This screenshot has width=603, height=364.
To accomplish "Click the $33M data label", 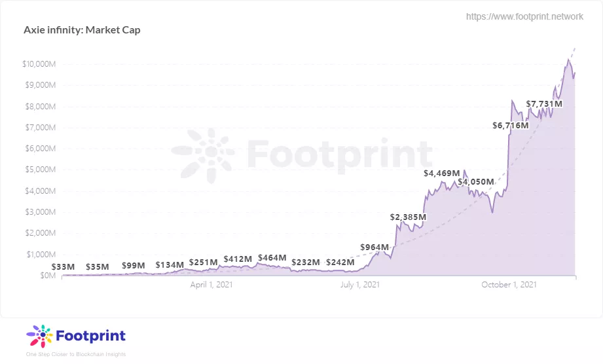I will coord(63,266).
